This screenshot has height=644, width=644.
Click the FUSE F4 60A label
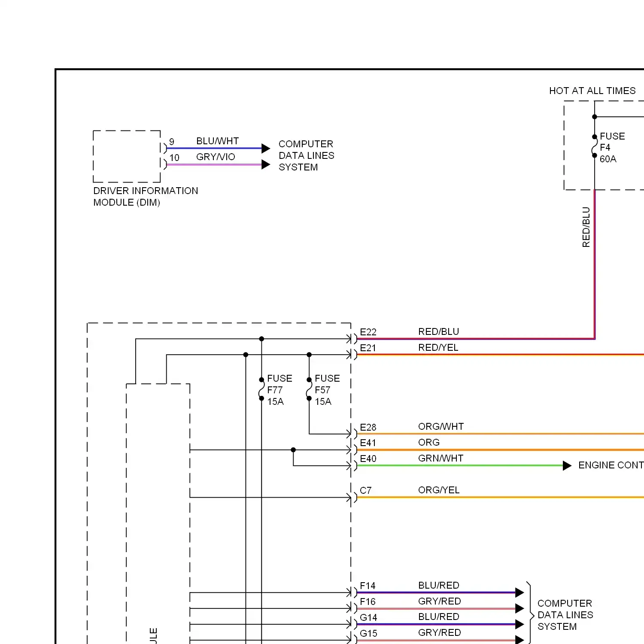(x=612, y=148)
